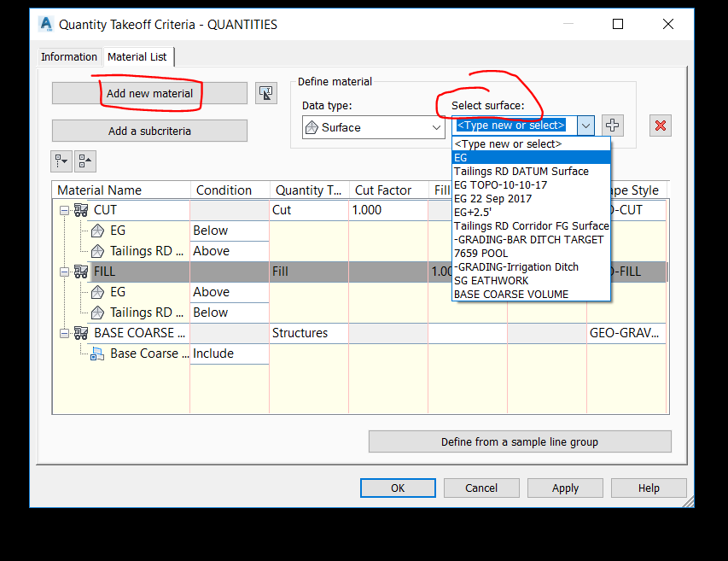Image resolution: width=728 pixels, height=561 pixels.
Task: Click the plus icon to add a new surface
Action: (x=612, y=125)
